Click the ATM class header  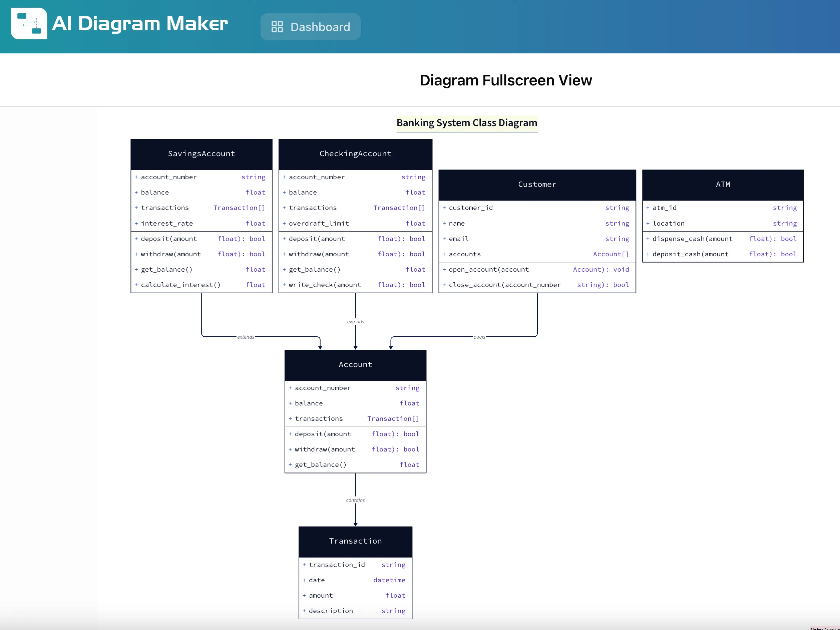point(722,185)
